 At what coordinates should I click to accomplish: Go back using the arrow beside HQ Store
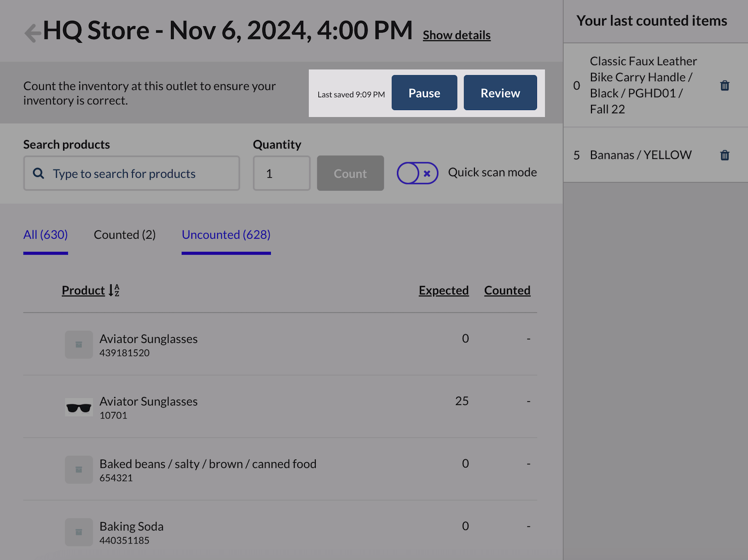[33, 33]
